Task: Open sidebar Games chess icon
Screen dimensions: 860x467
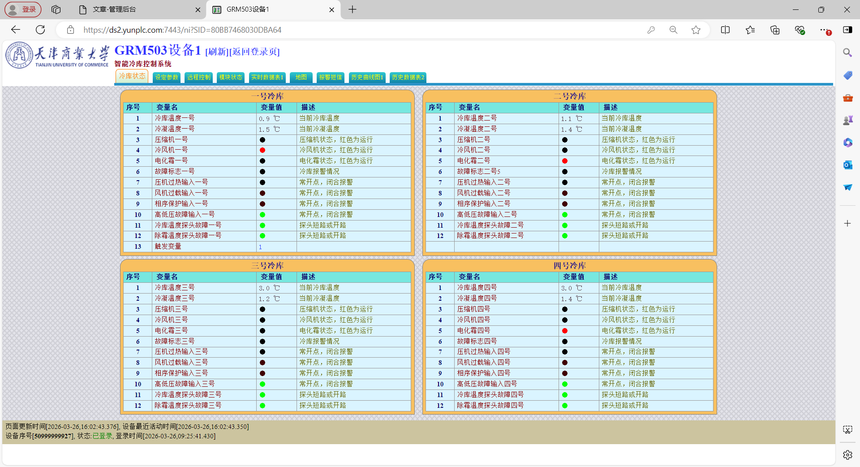Action: tap(847, 120)
